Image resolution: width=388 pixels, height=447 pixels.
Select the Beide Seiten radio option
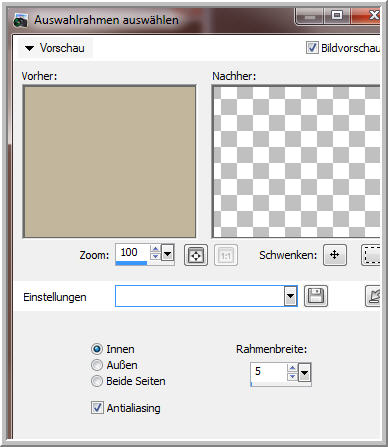(97, 381)
